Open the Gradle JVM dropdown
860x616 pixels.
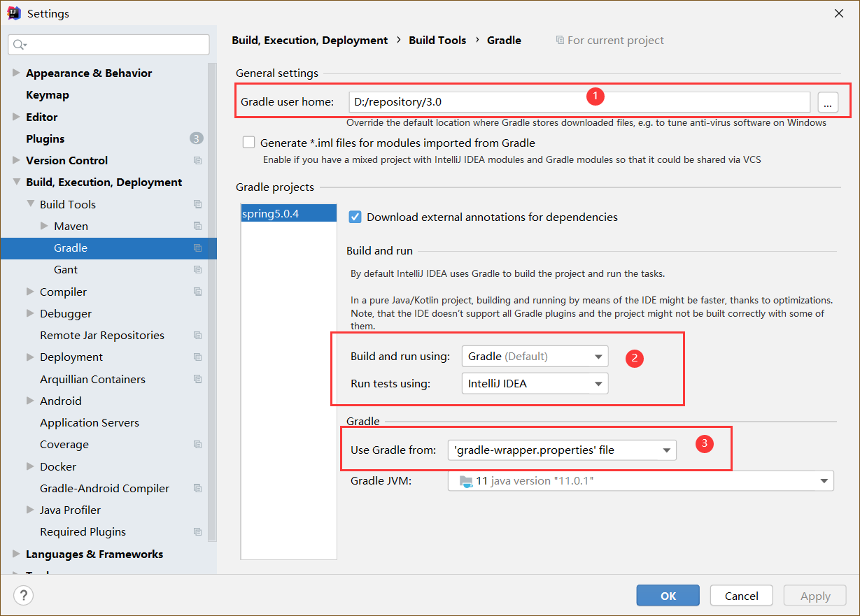641,481
